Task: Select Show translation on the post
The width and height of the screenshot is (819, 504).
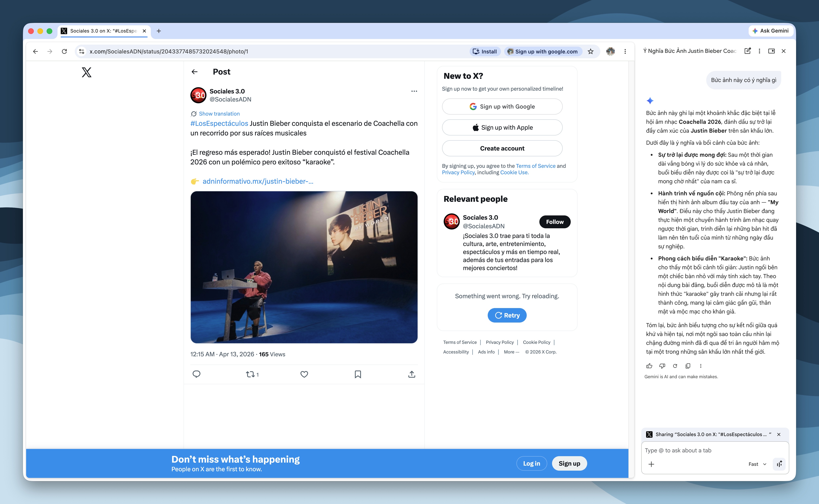Action: pyautogui.click(x=219, y=113)
